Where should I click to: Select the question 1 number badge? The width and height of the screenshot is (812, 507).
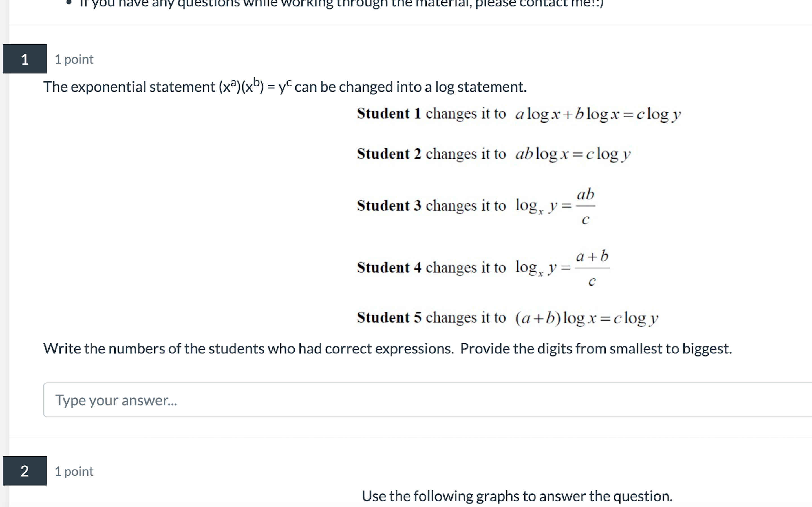click(24, 59)
